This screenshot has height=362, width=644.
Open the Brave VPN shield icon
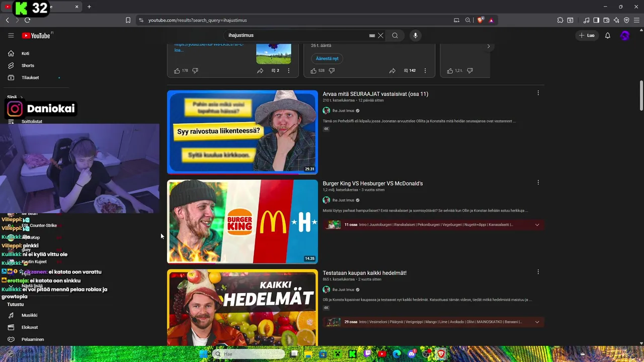click(626, 20)
